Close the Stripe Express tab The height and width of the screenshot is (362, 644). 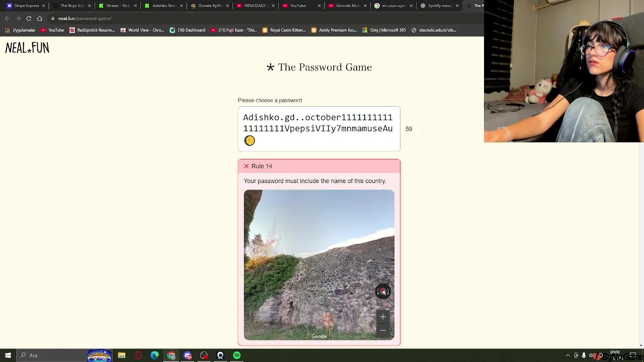[x=44, y=6]
